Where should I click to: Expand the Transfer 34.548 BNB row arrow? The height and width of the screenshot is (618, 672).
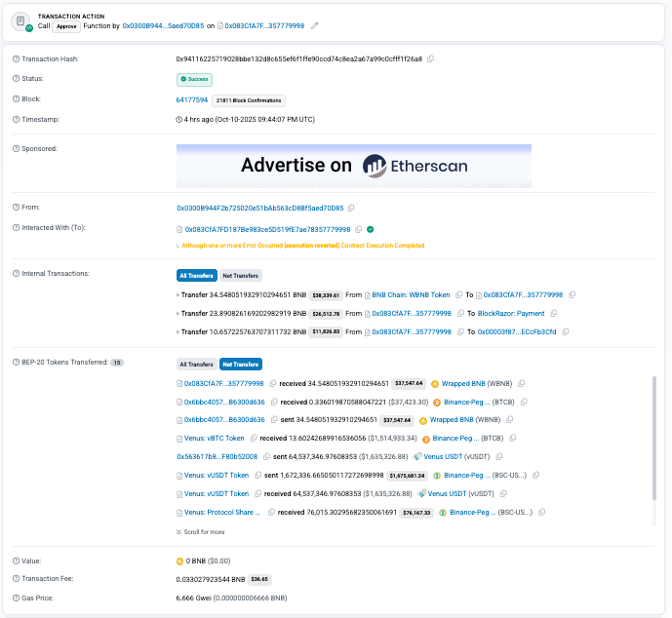point(178,294)
